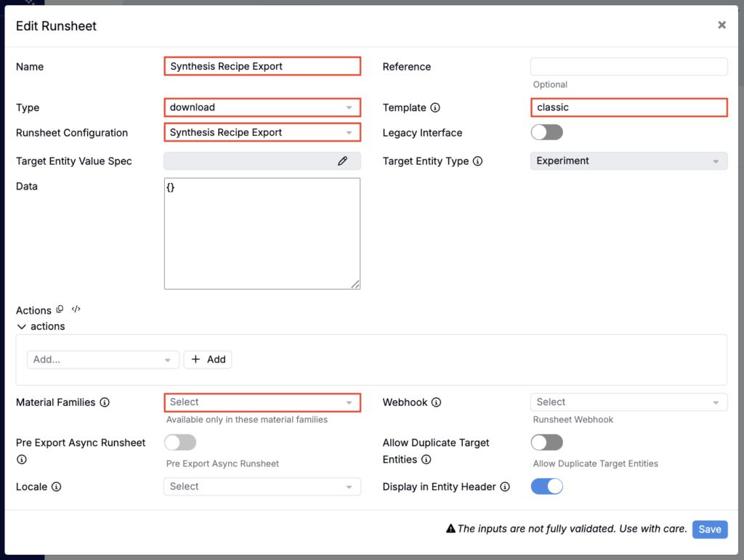Click the info icon next to Template
The width and height of the screenshot is (744, 560).
click(x=435, y=107)
